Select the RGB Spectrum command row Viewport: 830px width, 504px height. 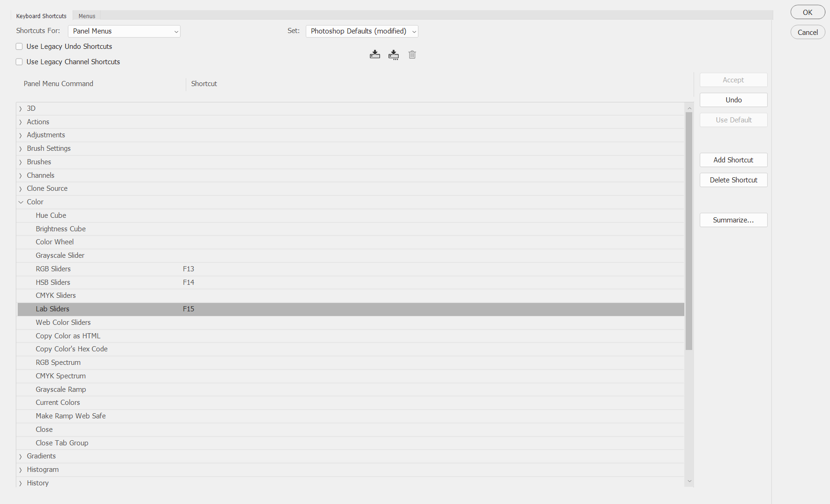(x=351, y=363)
